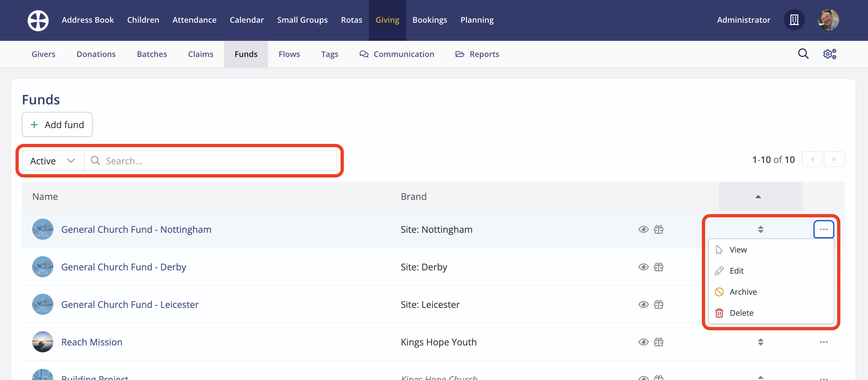868x380 pixels.
Task: Toggle visibility eye for Nottingham fund
Action: (643, 230)
